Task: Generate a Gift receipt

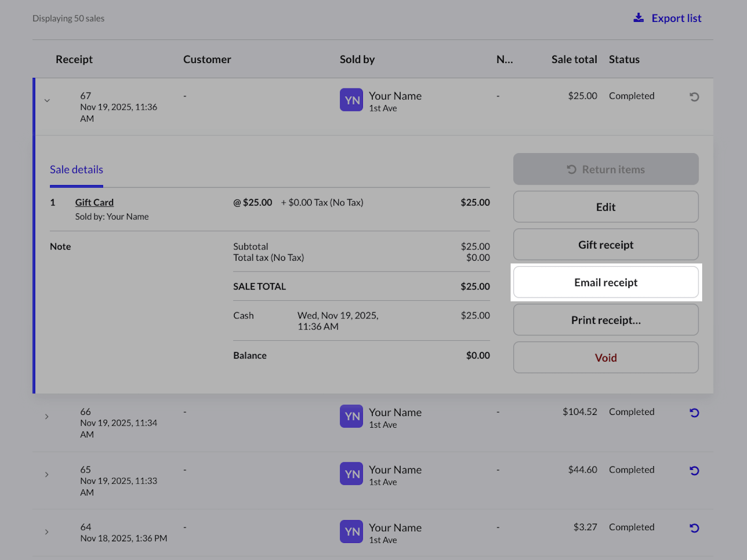Action: [606, 245]
